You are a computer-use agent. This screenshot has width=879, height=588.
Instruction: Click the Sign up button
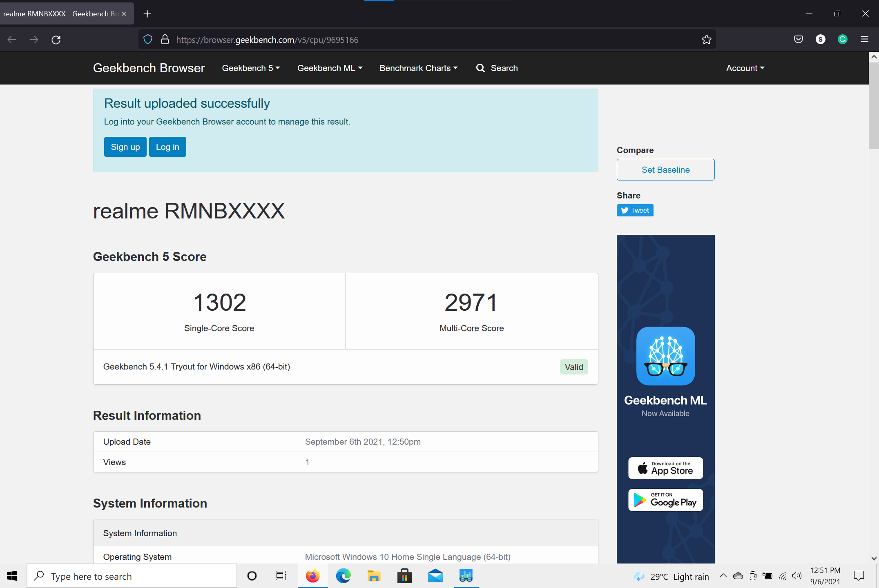[x=125, y=147]
